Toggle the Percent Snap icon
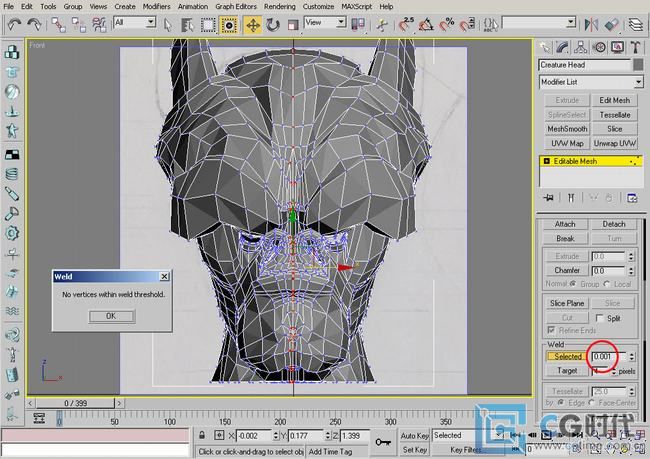 pyautogui.click(x=446, y=25)
